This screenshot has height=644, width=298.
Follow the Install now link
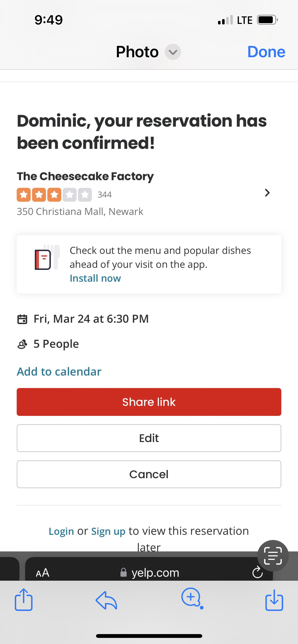point(95,278)
